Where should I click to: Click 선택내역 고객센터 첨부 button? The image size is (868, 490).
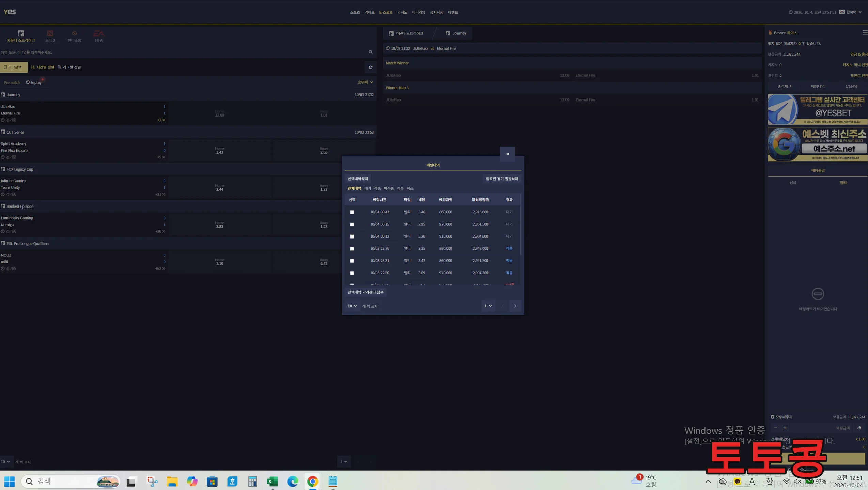(366, 292)
